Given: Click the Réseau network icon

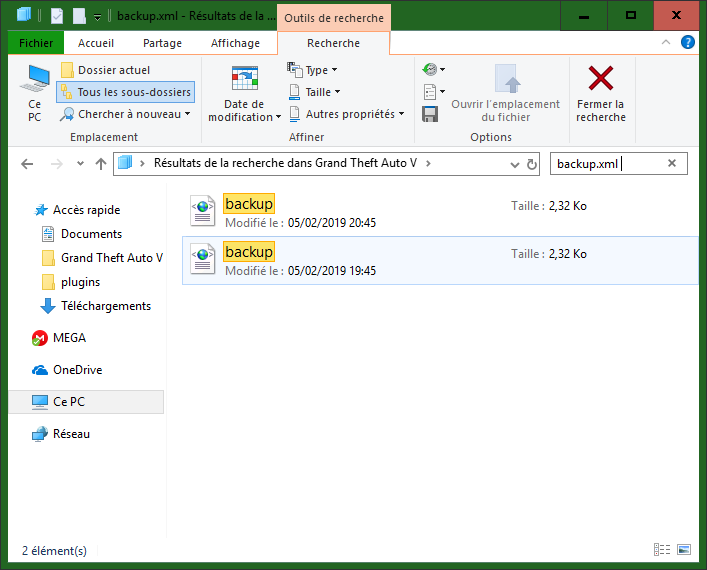Looking at the screenshot, I should pos(40,434).
